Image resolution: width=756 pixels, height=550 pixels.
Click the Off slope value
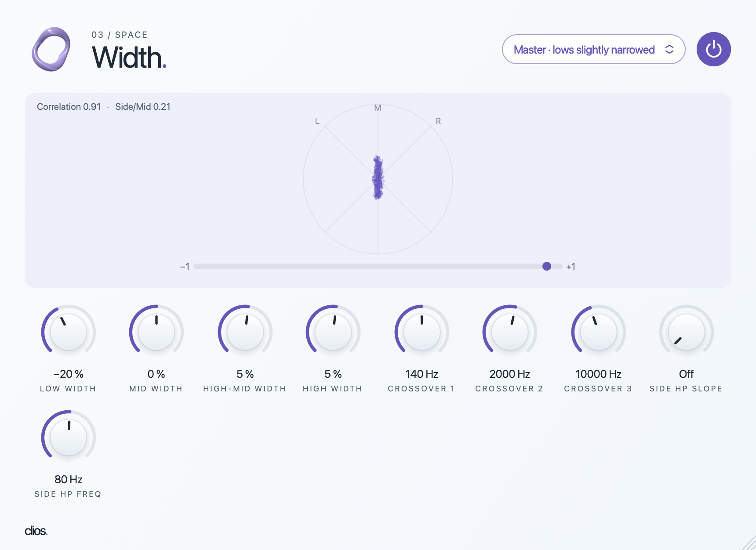pyautogui.click(x=686, y=374)
